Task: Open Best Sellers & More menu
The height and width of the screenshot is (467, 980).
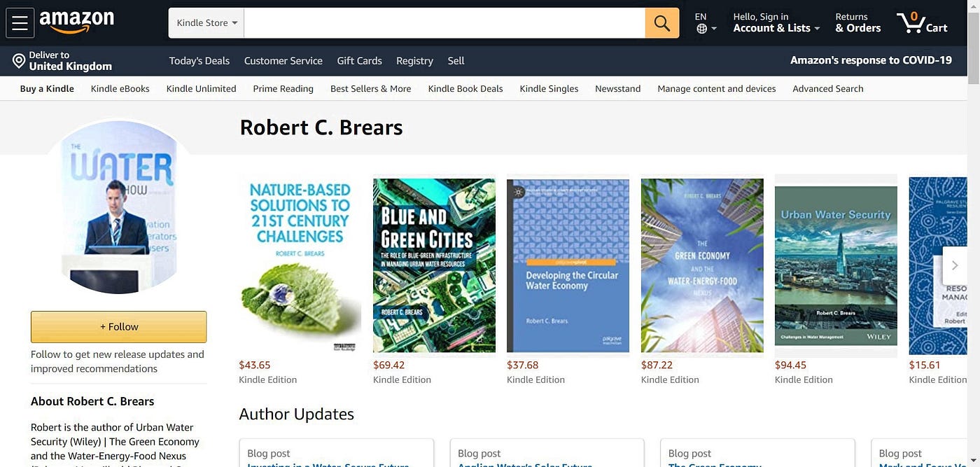Action: click(x=370, y=88)
